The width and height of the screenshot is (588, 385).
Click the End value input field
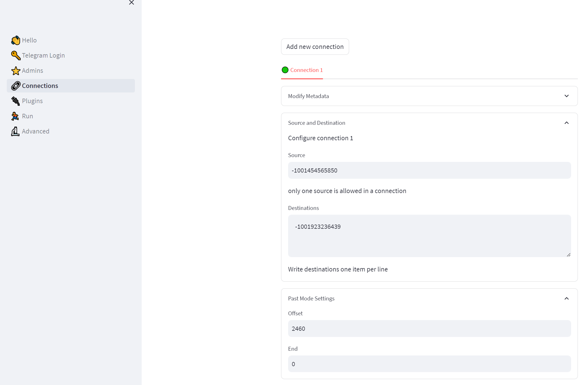[x=429, y=364]
